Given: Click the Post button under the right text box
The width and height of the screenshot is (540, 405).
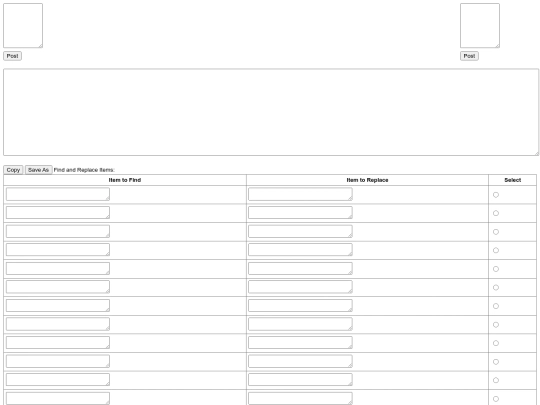Looking at the screenshot, I should coord(469,56).
